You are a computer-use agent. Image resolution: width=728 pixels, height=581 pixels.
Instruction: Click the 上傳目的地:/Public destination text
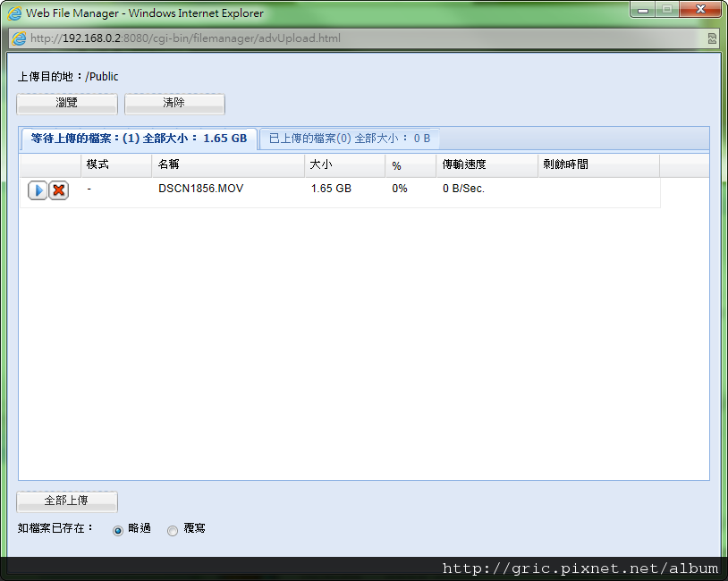pos(68,77)
